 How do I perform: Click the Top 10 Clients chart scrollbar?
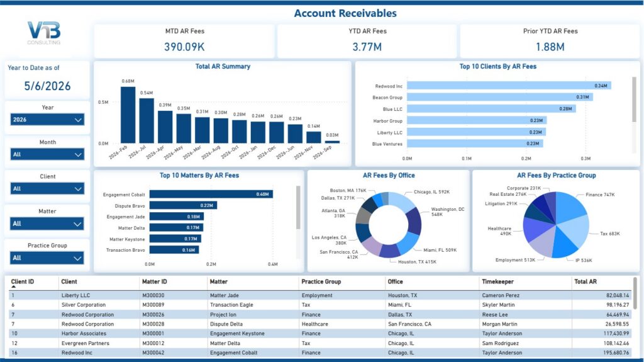[x=634, y=99]
